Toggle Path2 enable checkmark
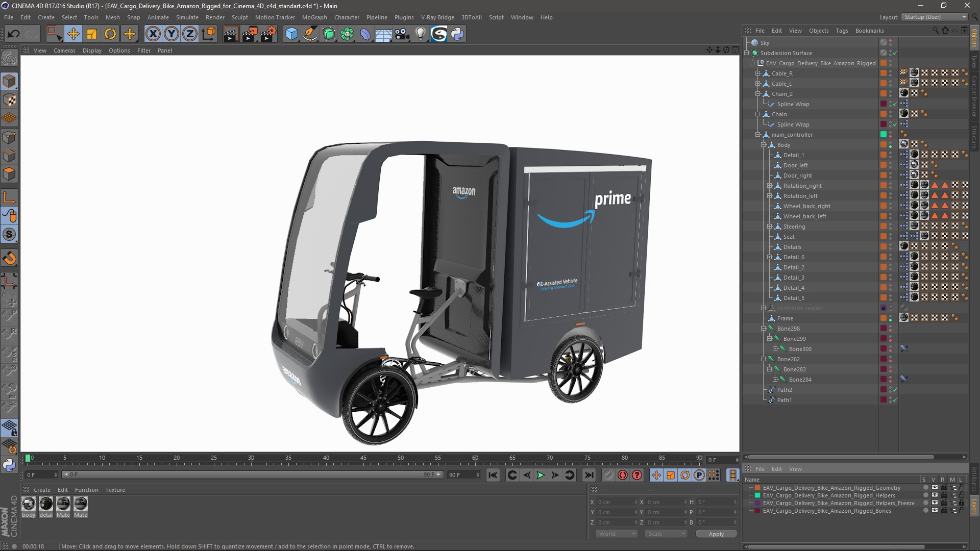Viewport: 980px width, 551px height. [895, 390]
